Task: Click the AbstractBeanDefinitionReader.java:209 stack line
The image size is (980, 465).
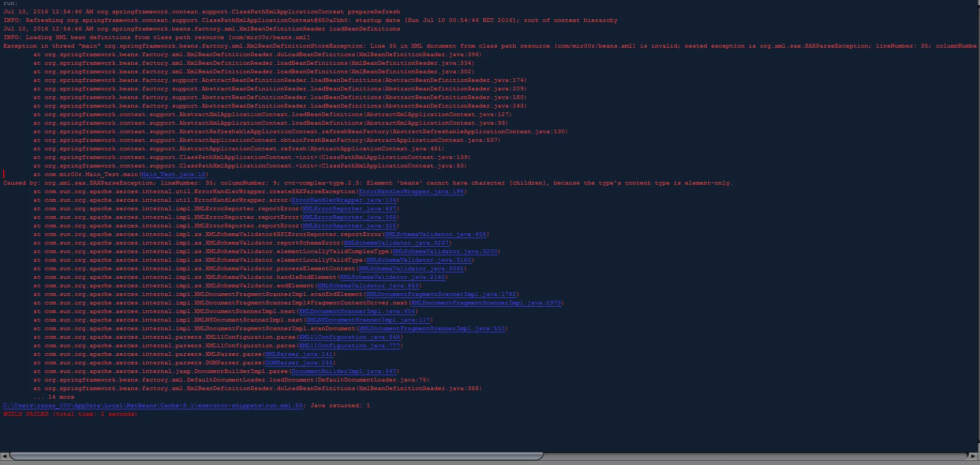Action: click(x=280, y=89)
